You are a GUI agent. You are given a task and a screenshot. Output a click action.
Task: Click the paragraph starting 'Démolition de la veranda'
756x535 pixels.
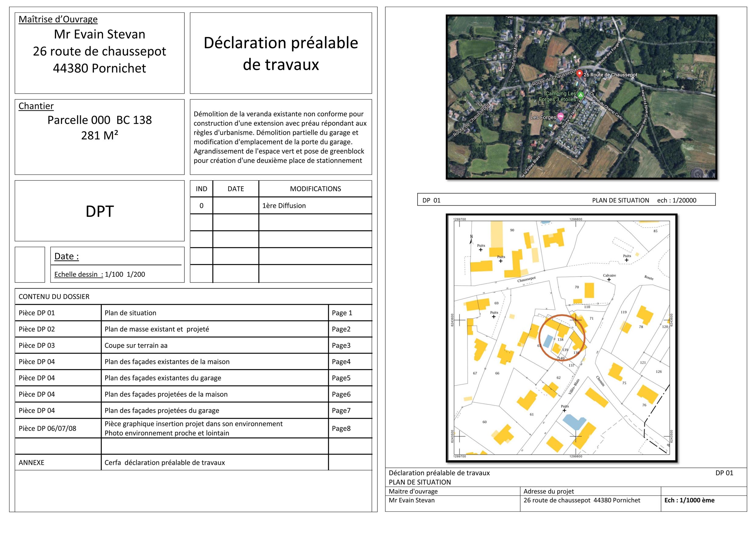[x=280, y=137]
